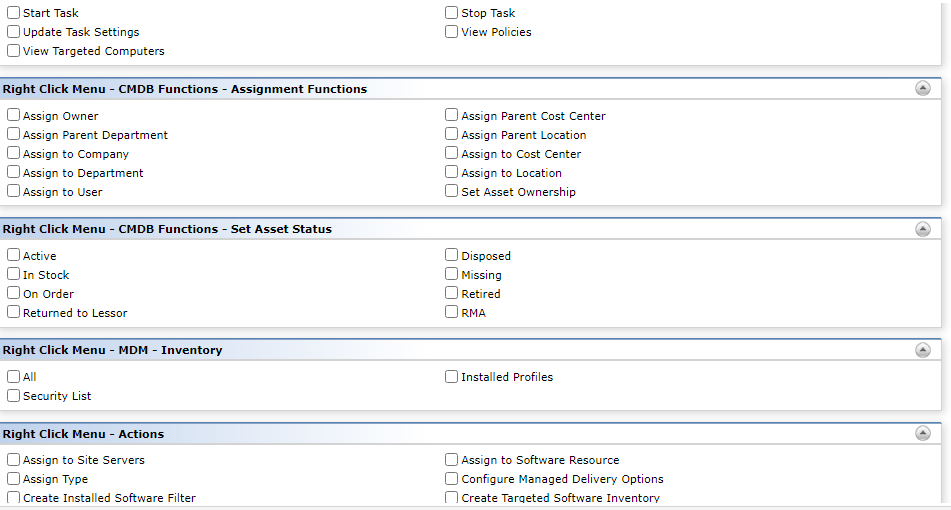This screenshot has width=951, height=510.
Task: Enable Assign Owner permission
Action: point(13,115)
